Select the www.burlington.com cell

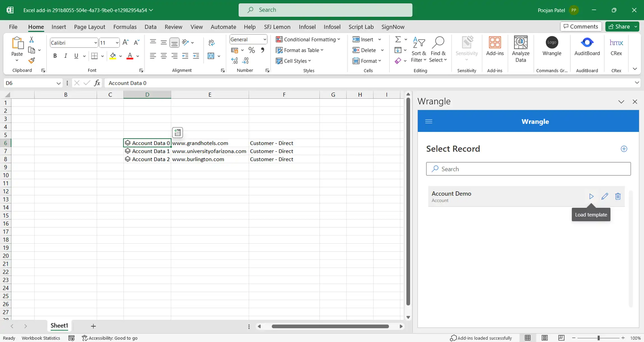[210, 159]
